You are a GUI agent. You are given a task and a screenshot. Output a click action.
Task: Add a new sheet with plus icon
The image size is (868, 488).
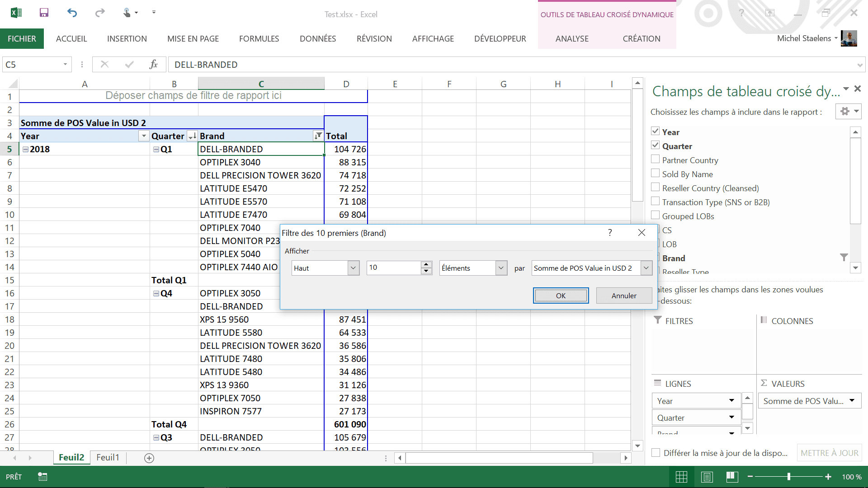pyautogui.click(x=149, y=458)
